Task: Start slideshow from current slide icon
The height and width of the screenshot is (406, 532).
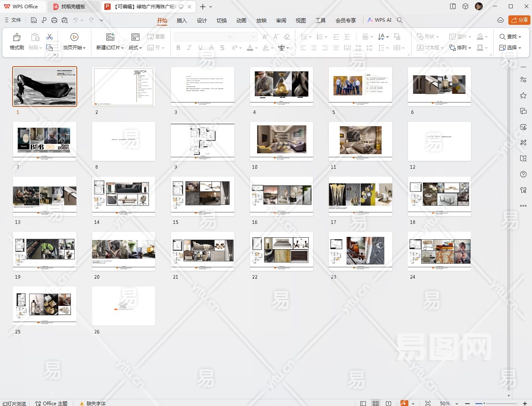Action: click(74, 37)
